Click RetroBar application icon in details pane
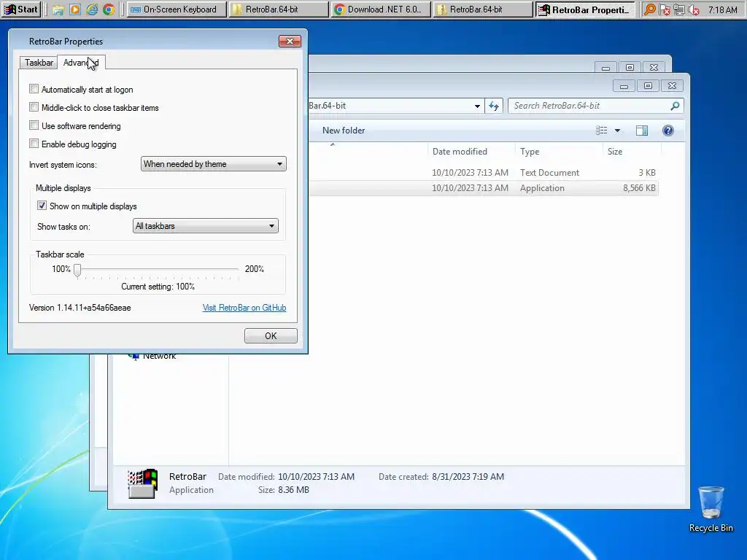The image size is (747, 560). click(142, 483)
